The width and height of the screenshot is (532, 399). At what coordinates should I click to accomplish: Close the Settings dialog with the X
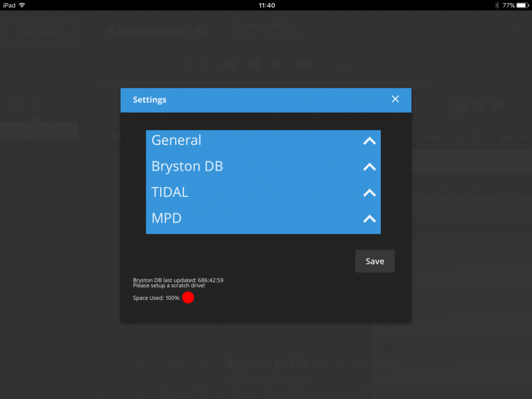tap(395, 99)
